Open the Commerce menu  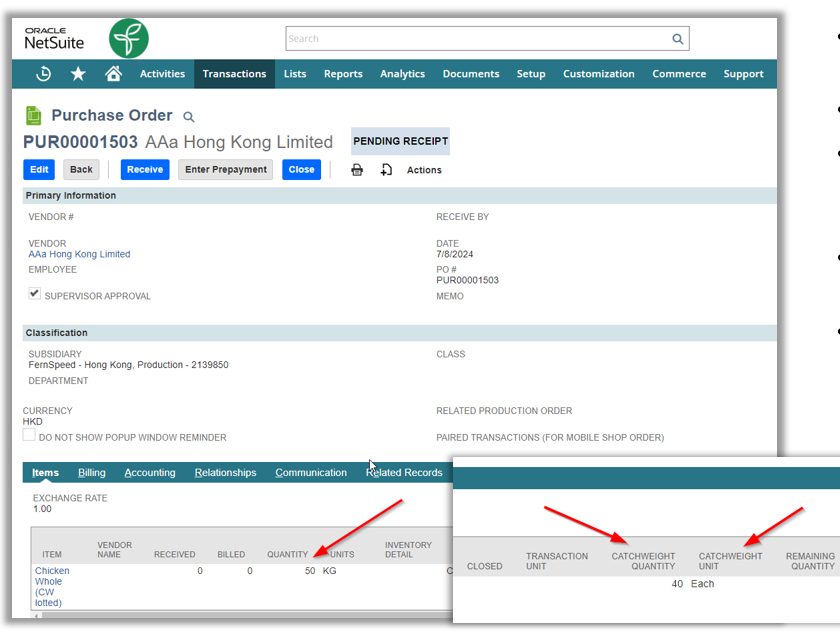679,74
